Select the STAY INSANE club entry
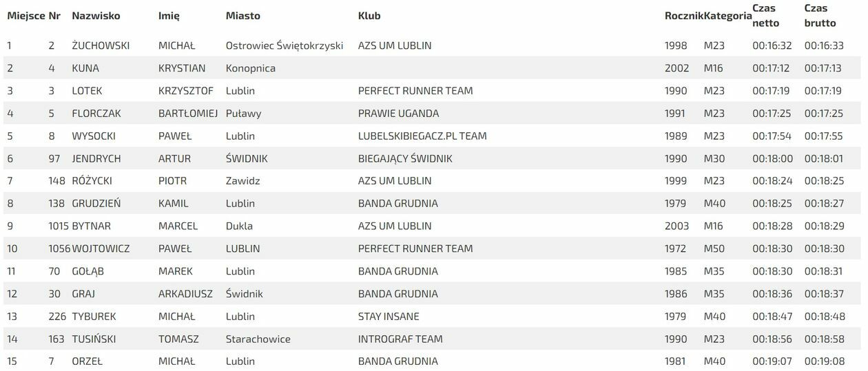This screenshot has height=371, width=868. 389,317
